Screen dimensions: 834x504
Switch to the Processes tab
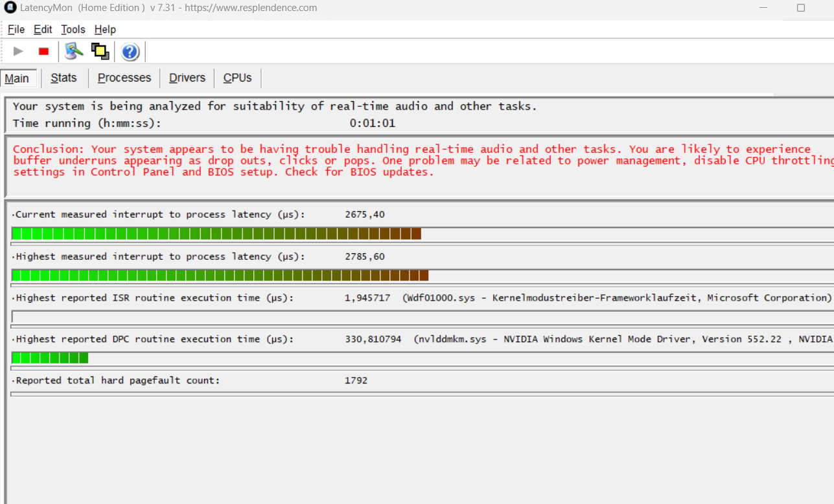[124, 78]
